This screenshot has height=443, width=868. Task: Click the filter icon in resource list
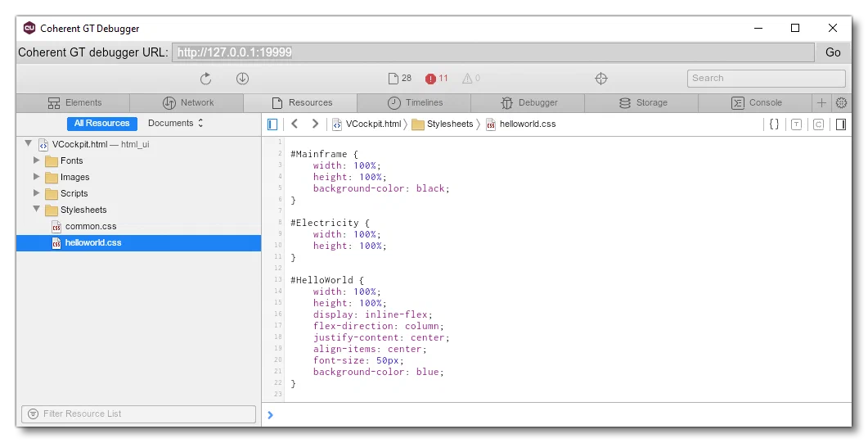[x=34, y=414]
